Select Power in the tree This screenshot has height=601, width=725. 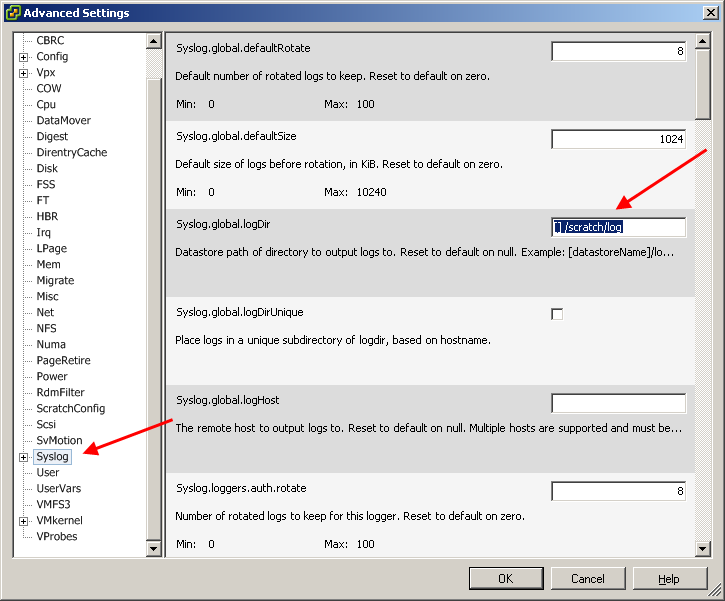52,376
